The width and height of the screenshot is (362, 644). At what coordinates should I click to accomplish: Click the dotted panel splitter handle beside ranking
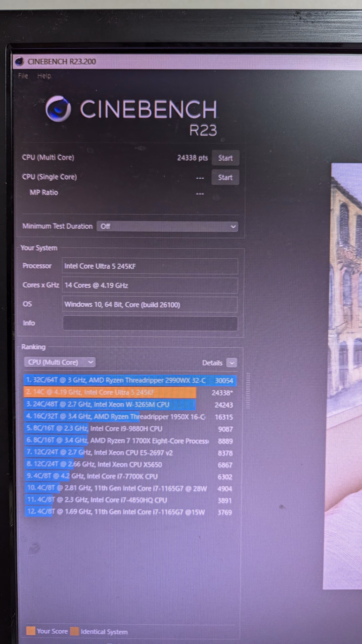248,390
